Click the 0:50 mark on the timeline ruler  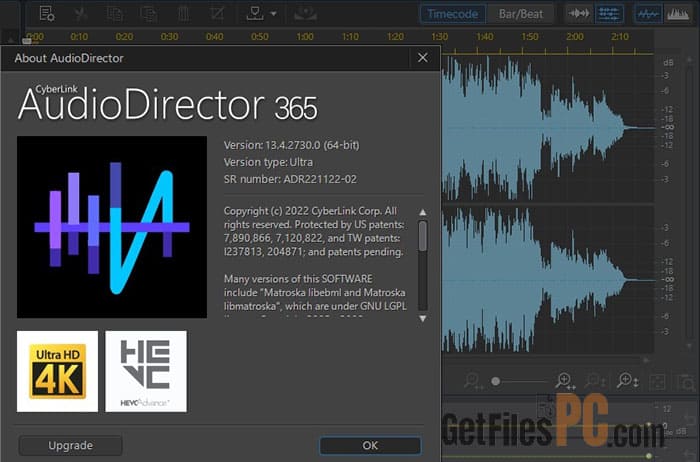click(x=259, y=37)
